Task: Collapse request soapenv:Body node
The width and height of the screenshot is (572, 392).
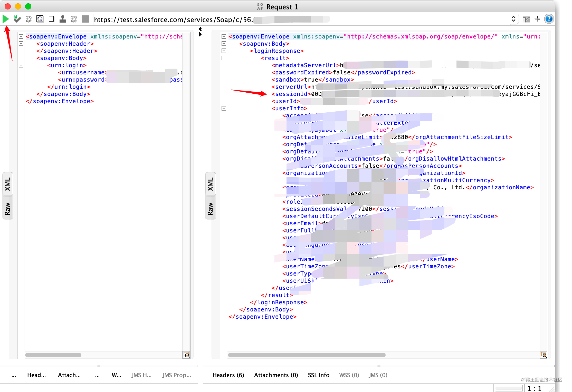Action: pos(21,58)
